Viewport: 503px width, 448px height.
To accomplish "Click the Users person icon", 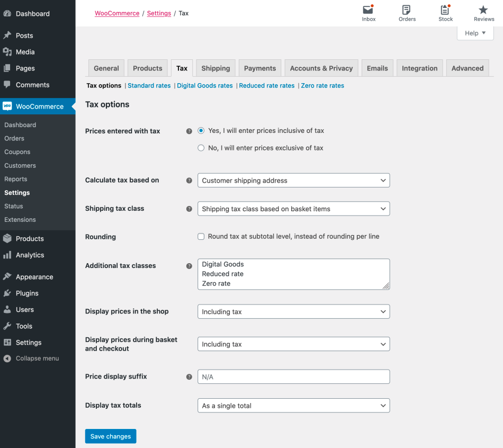I will pyautogui.click(x=7, y=309).
